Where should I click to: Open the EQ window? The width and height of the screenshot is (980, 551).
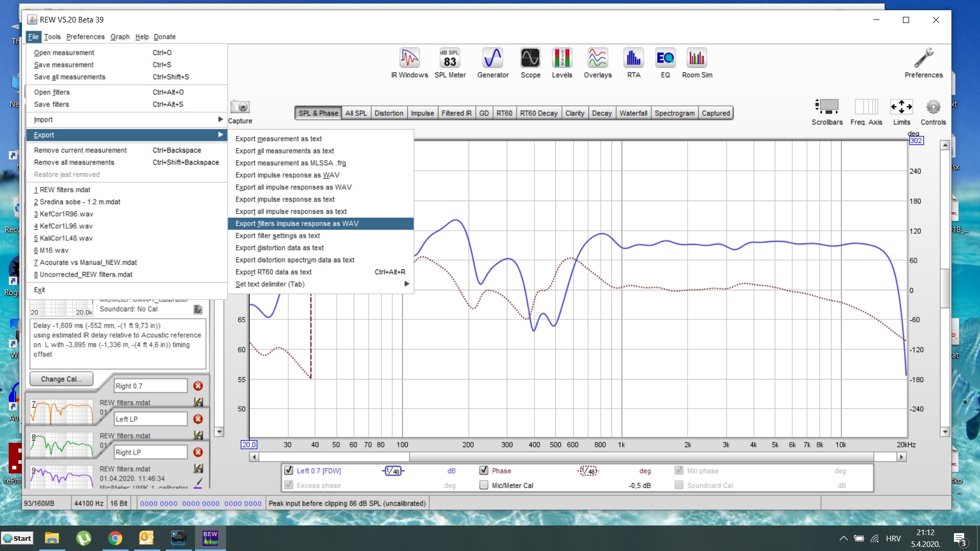tap(665, 63)
